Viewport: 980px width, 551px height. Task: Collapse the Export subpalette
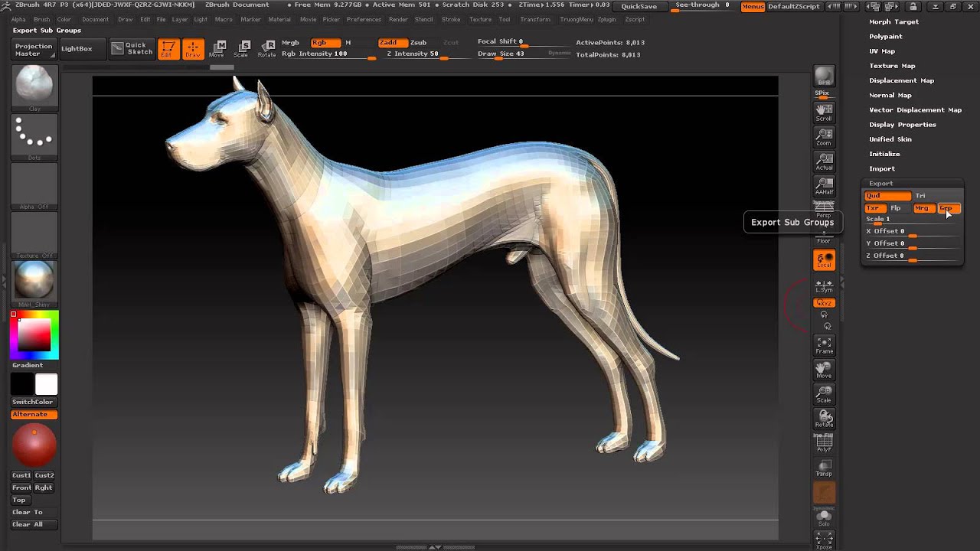[881, 184]
